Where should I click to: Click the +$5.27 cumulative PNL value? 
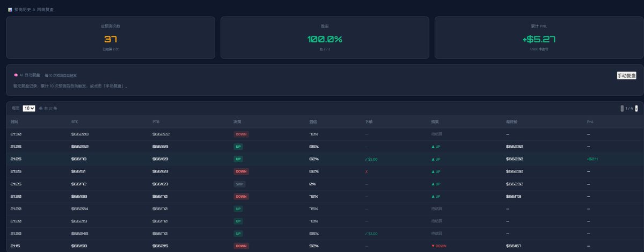[x=539, y=39]
